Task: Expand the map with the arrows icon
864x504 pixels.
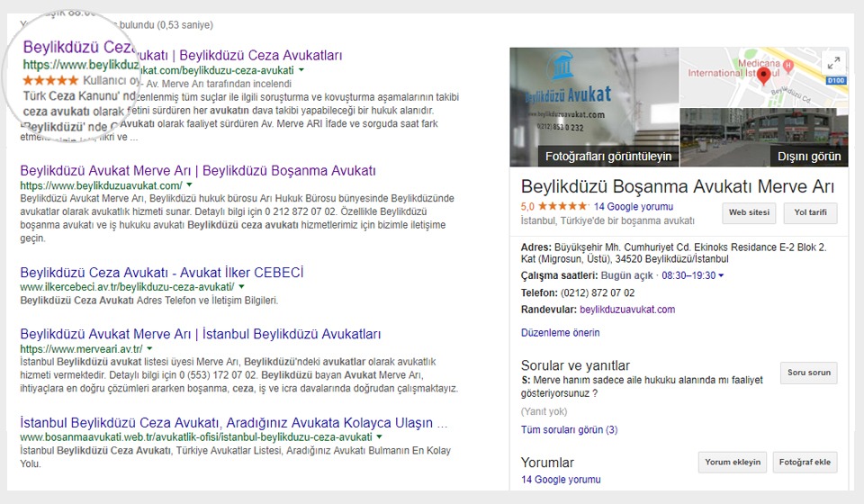Action: click(833, 63)
